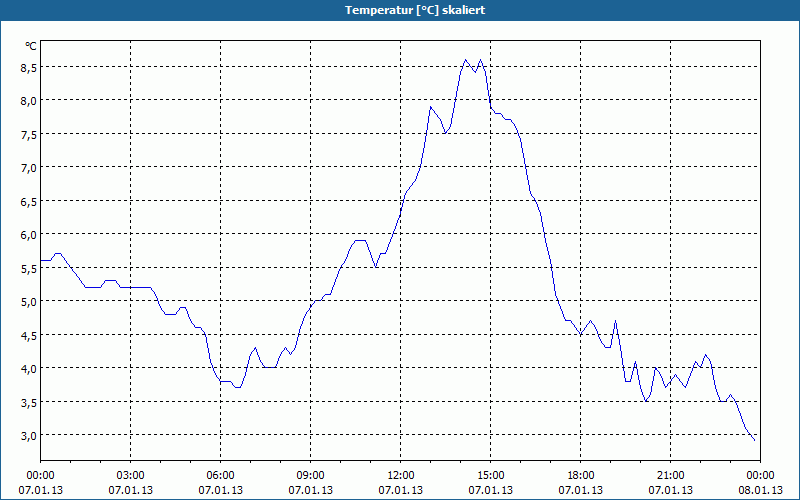Image resolution: width=800 pixels, height=500 pixels.
Task: Click the 15:00 time axis label
Action: point(490,476)
